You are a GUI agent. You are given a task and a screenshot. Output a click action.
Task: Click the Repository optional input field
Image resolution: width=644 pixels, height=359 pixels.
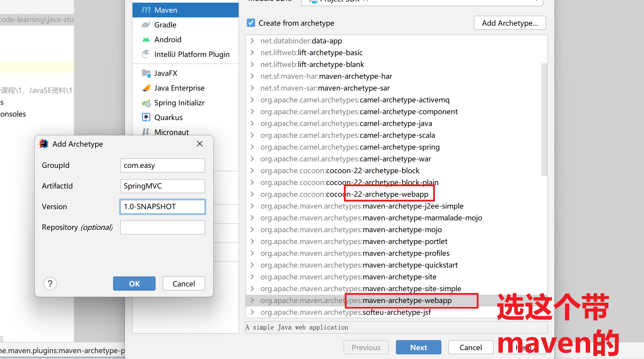tap(162, 227)
